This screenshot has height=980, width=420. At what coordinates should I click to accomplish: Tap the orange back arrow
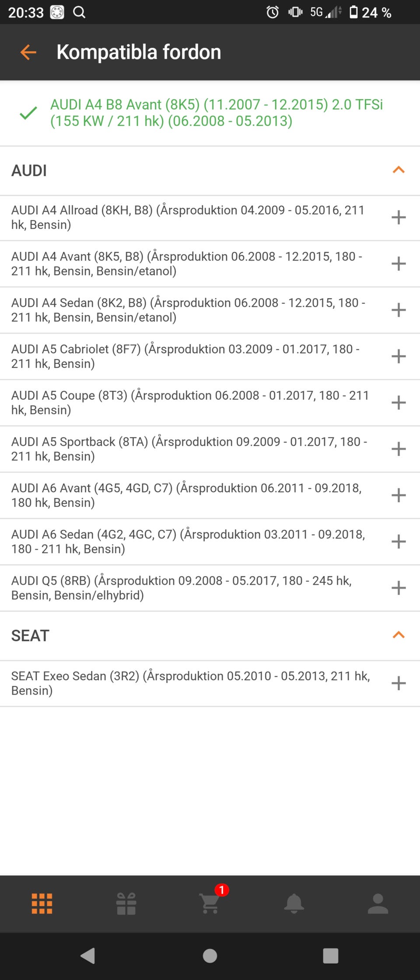28,52
